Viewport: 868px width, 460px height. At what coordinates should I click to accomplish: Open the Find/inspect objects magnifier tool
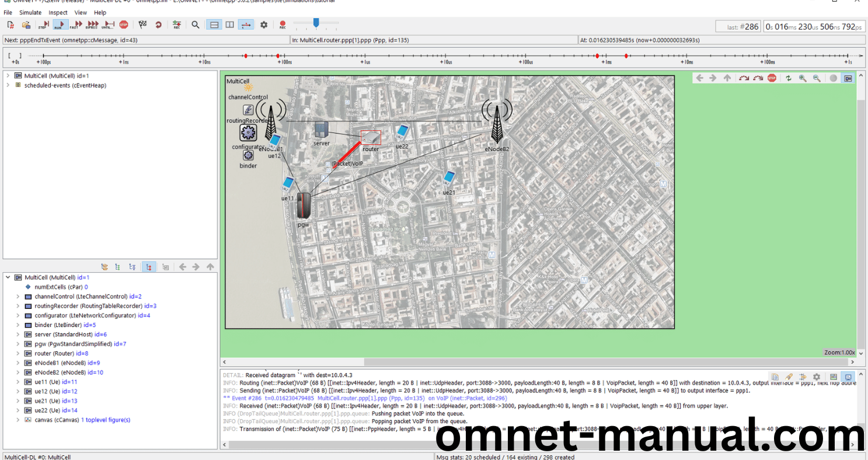(x=196, y=25)
